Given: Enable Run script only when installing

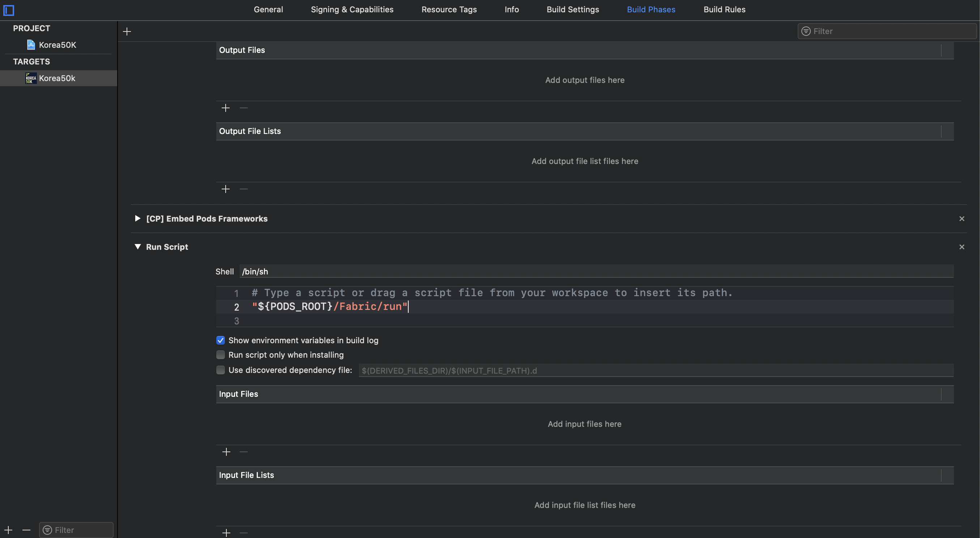Looking at the screenshot, I should [221, 355].
